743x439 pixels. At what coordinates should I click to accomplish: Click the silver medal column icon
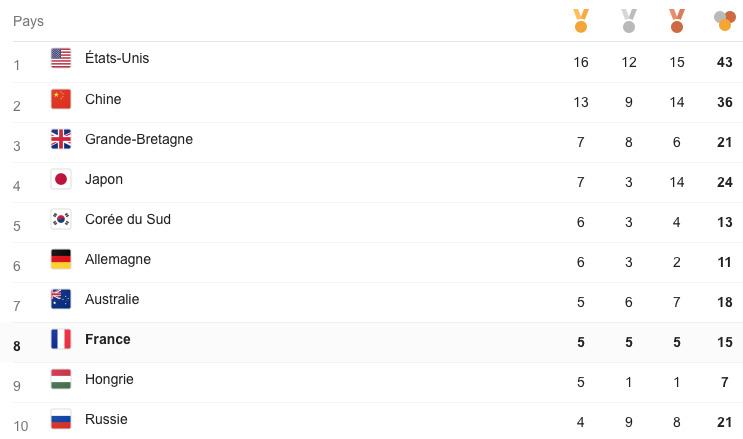(x=628, y=20)
